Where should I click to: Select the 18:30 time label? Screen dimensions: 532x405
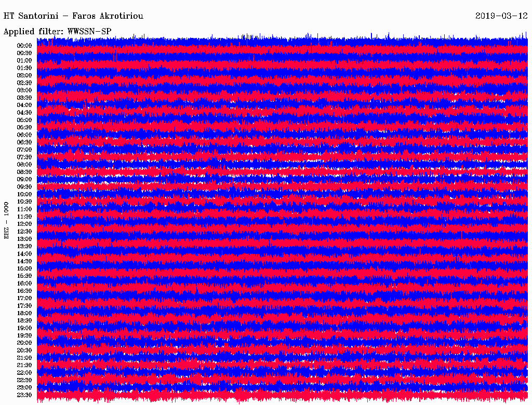(x=24, y=321)
